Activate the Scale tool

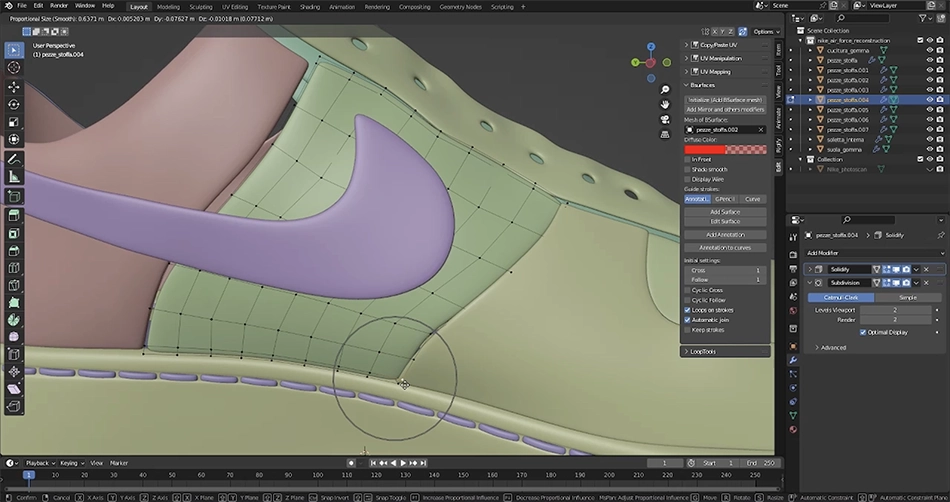tap(14, 122)
